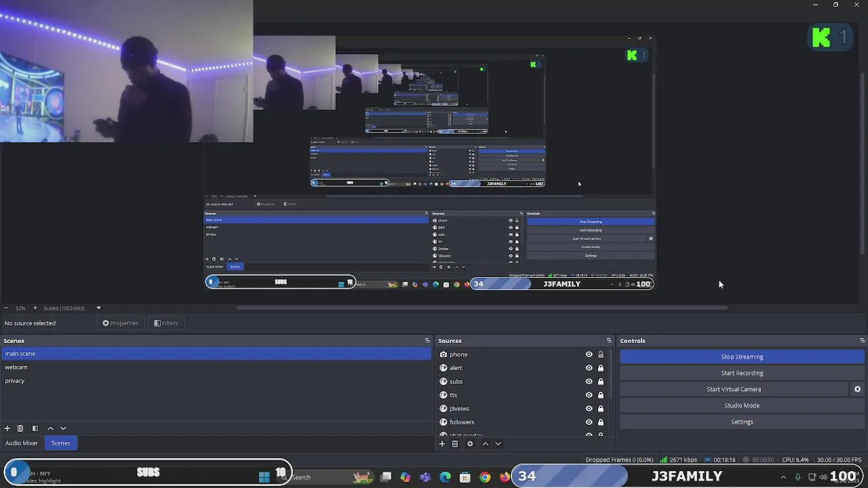Click the camera icon of phone source
Image resolution: width=868 pixels, height=488 pixels.
pos(443,354)
